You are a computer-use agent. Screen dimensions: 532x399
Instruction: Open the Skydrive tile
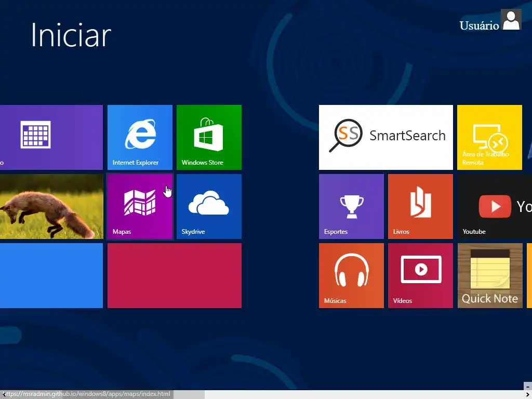(209, 207)
